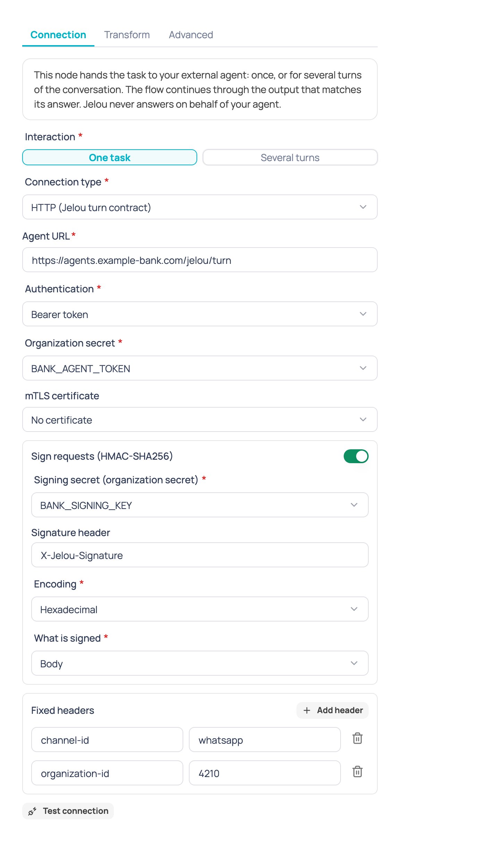Screen dimensions: 486x868
Task: Open the Connection type dropdown
Action: tap(200, 207)
